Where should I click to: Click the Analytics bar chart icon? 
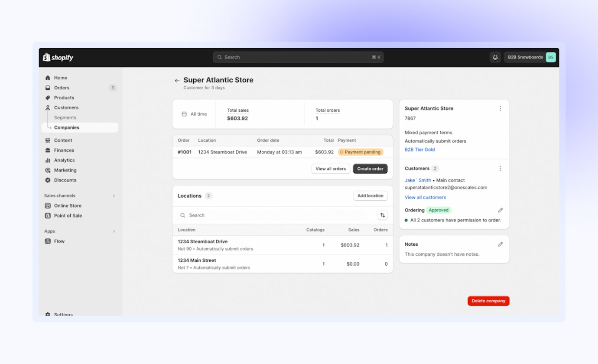[x=48, y=160]
